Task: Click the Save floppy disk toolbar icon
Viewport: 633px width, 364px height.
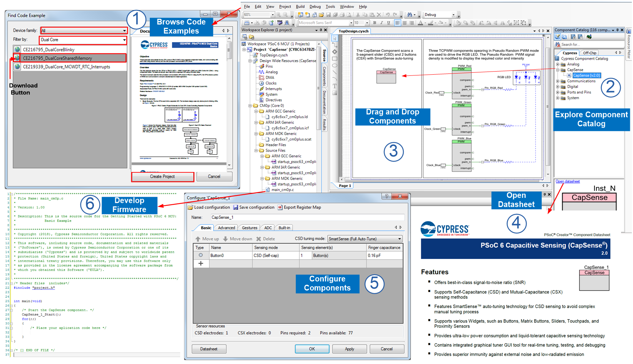Action: pos(328,15)
